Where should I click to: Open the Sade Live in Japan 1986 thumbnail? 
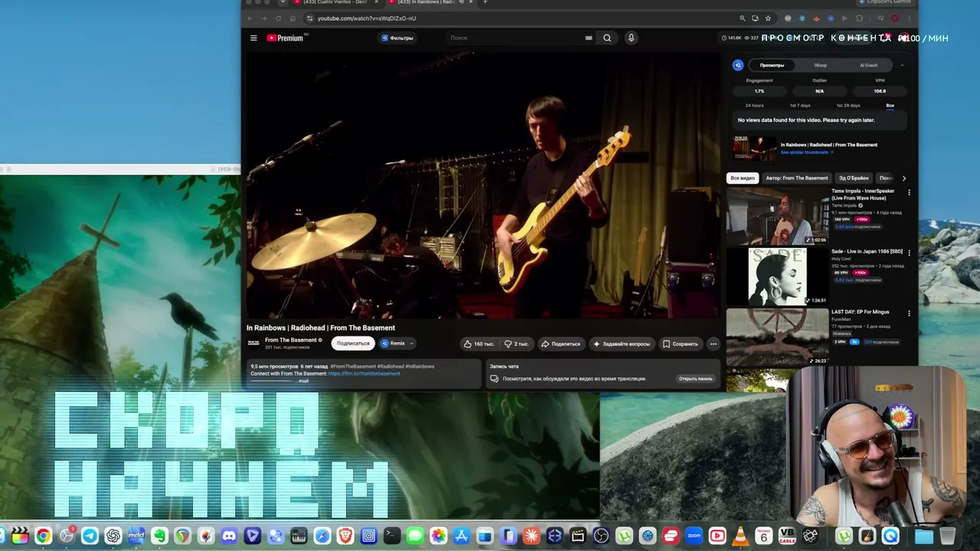(x=777, y=276)
